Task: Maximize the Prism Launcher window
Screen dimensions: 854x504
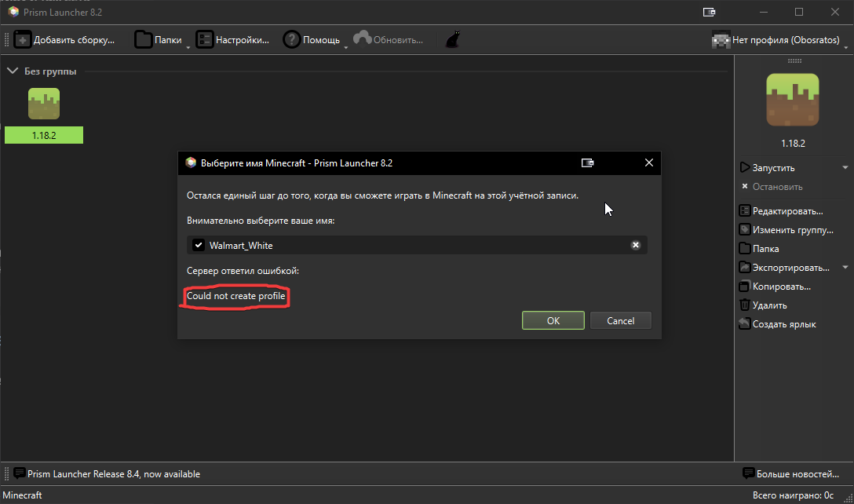Action: pos(799,12)
